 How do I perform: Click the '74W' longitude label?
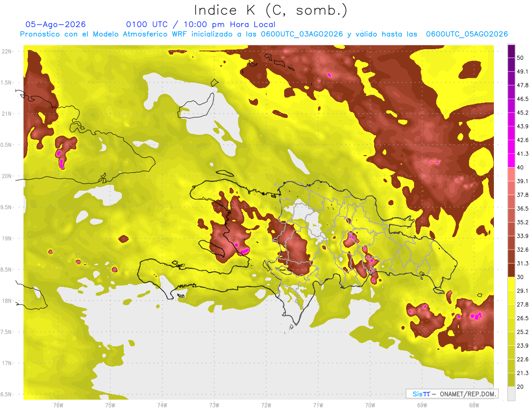point(162,405)
